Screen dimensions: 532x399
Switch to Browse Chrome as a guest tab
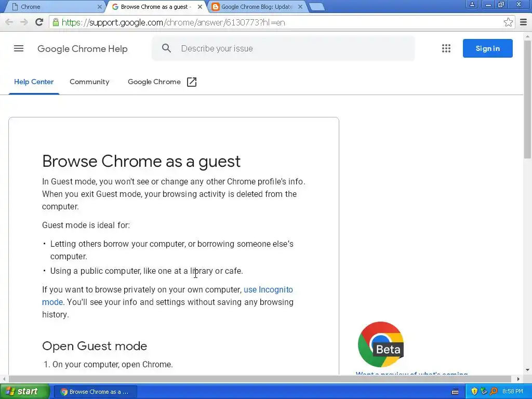pyautogui.click(x=156, y=7)
